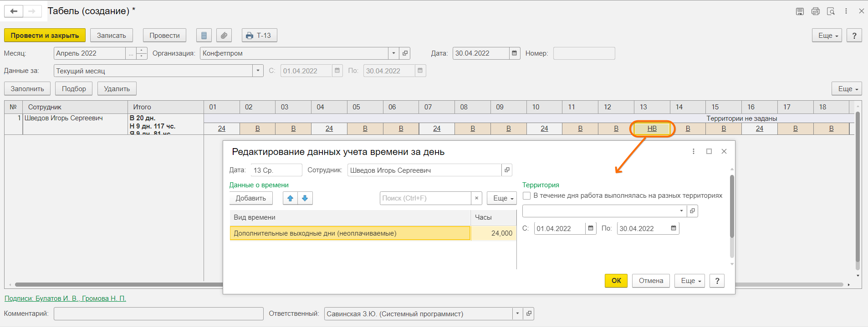Click the Вид времени column header
This screenshot has height=329, width=868.
coord(350,217)
